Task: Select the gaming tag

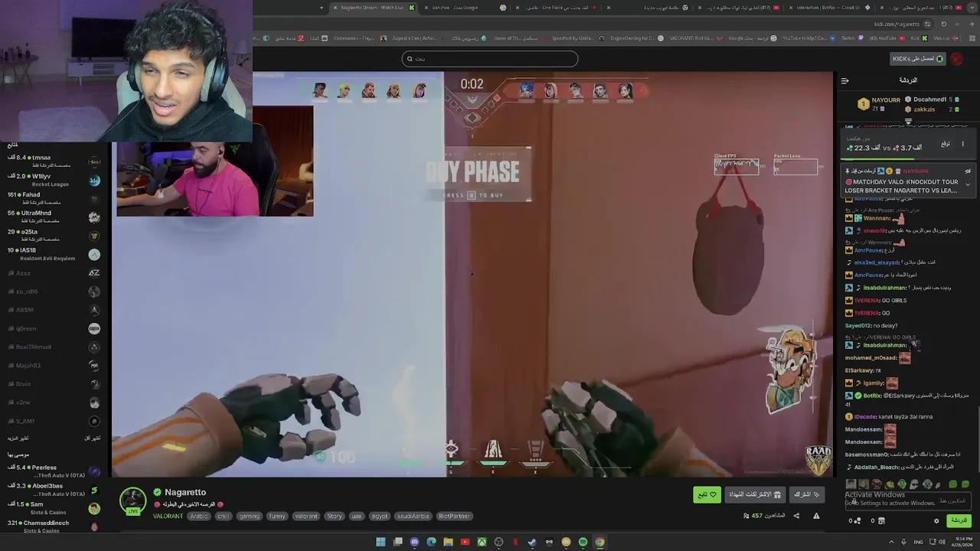Action: point(249,517)
